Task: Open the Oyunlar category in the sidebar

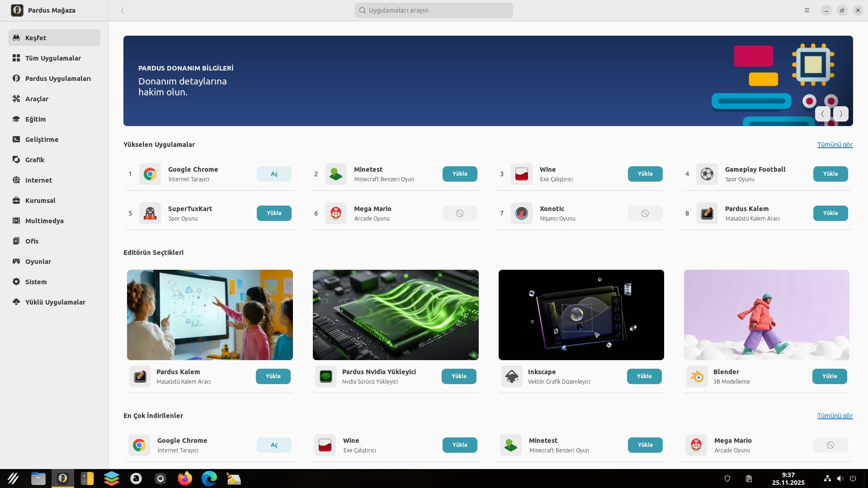Action: tap(38, 261)
